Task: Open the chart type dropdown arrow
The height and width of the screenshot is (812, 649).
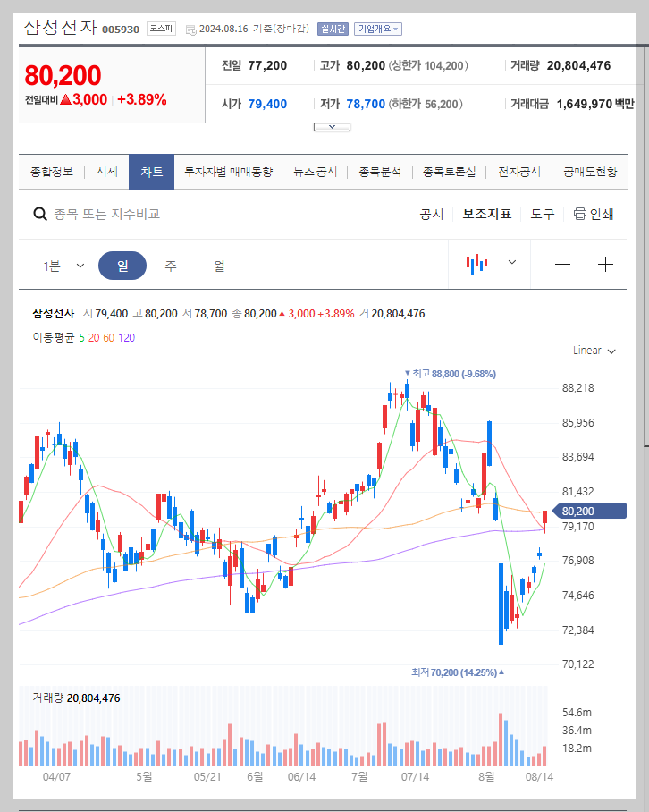Action: [512, 262]
